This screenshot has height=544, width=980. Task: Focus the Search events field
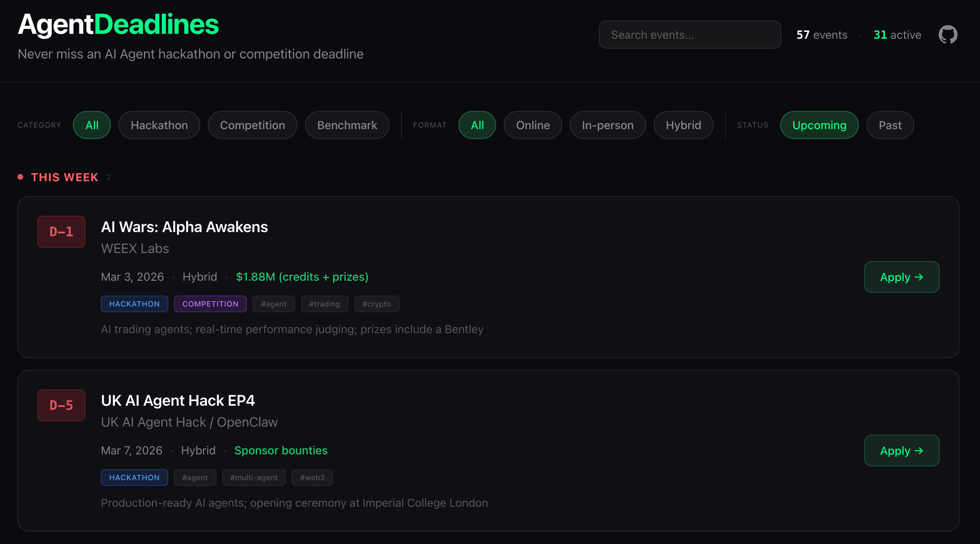pos(689,35)
